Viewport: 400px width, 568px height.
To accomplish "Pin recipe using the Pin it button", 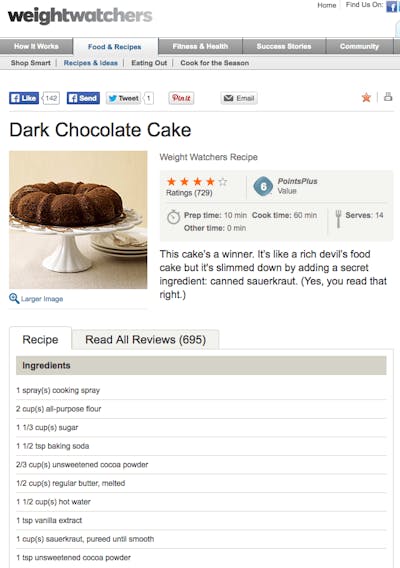I will 181,98.
